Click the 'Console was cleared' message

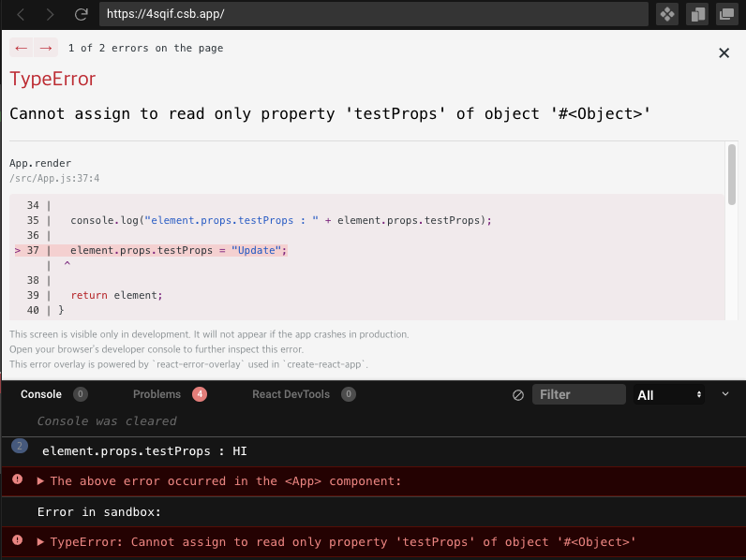(x=107, y=421)
